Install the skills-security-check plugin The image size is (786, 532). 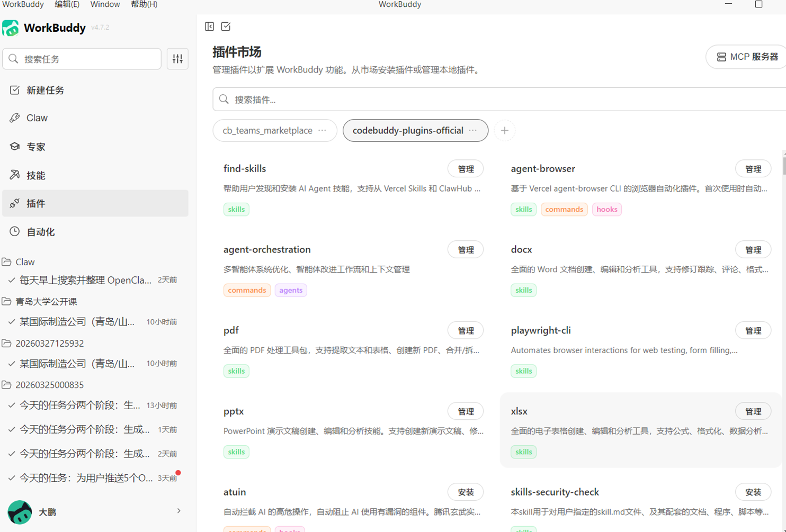coord(753,492)
